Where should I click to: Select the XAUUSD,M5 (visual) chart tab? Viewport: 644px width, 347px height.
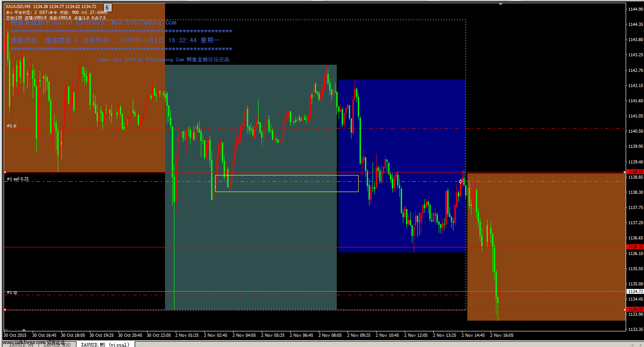tap(105, 344)
